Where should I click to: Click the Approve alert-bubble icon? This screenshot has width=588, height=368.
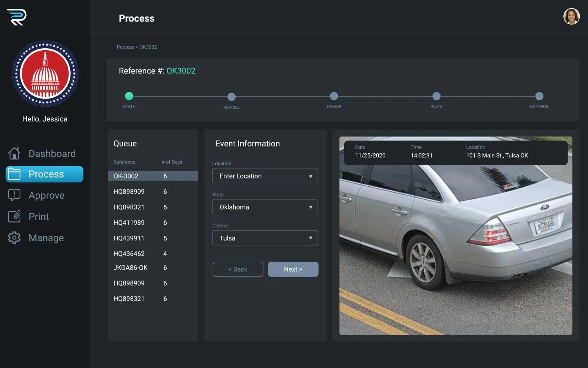(15, 195)
